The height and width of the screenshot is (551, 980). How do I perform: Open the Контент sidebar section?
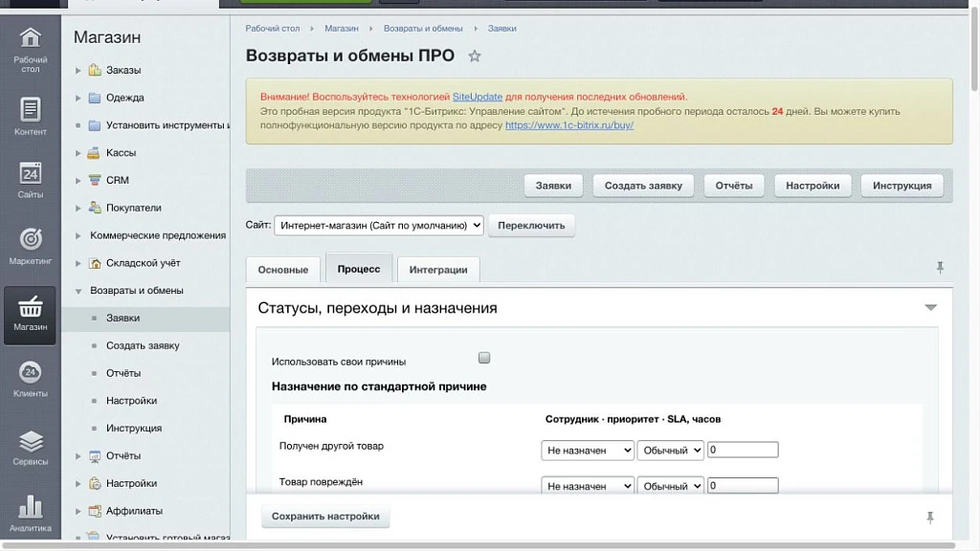click(30, 116)
